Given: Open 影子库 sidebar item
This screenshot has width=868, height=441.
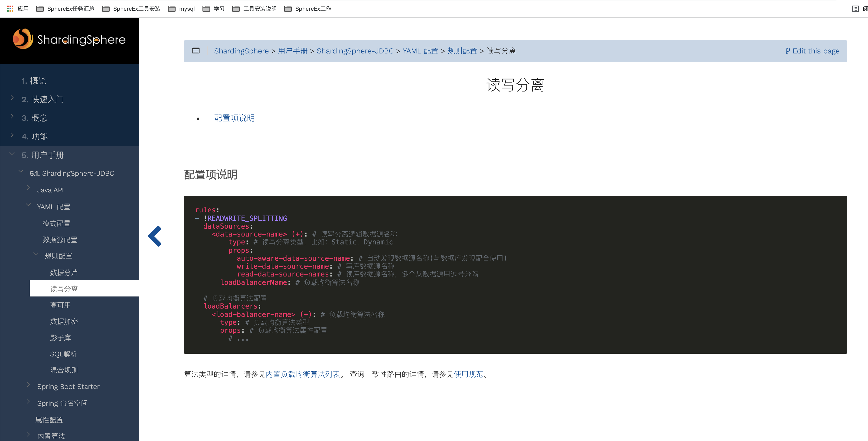Looking at the screenshot, I should pyautogui.click(x=60, y=338).
